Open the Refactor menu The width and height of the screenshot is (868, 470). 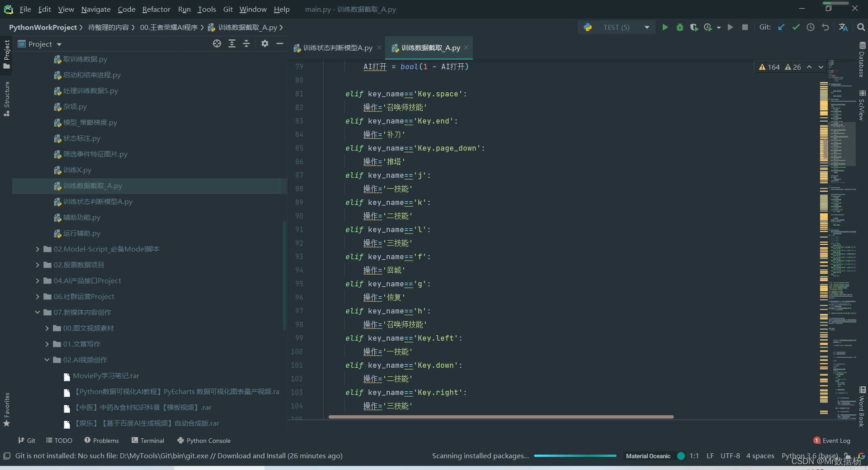(x=156, y=9)
